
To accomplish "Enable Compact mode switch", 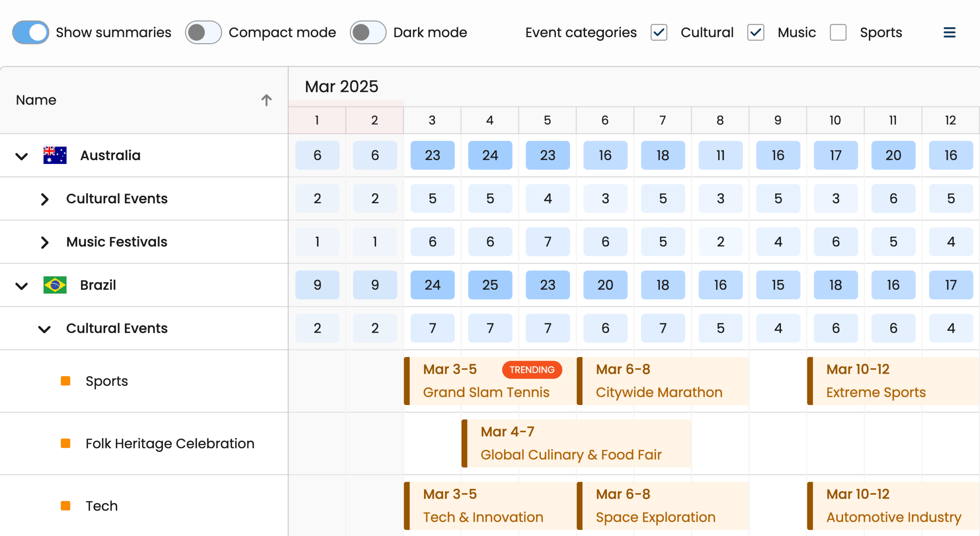I will coord(203,33).
